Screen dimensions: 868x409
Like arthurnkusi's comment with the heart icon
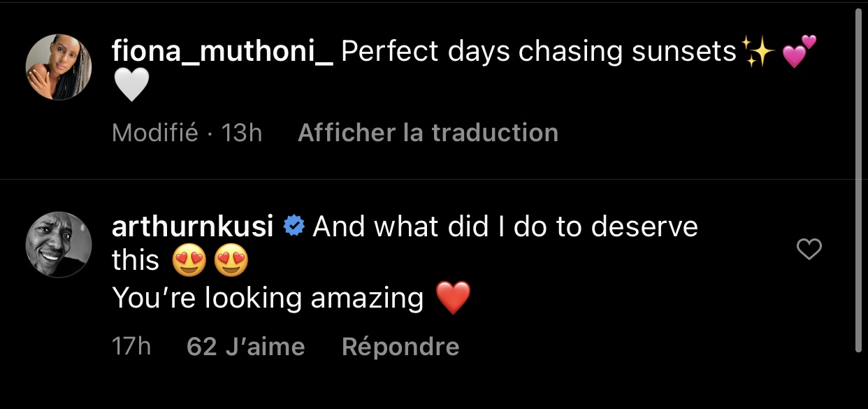pyautogui.click(x=809, y=249)
